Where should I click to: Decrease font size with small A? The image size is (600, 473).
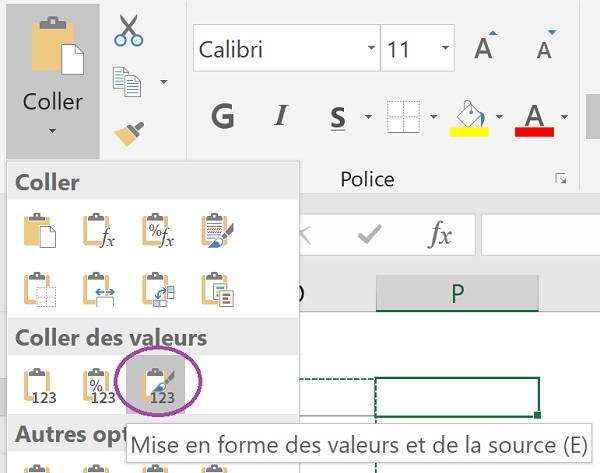(545, 46)
